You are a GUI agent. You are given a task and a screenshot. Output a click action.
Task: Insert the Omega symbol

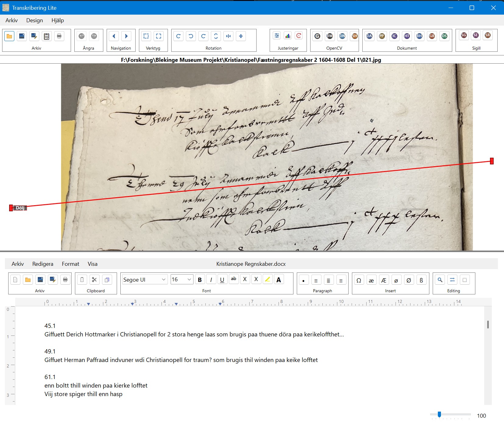[359, 280]
